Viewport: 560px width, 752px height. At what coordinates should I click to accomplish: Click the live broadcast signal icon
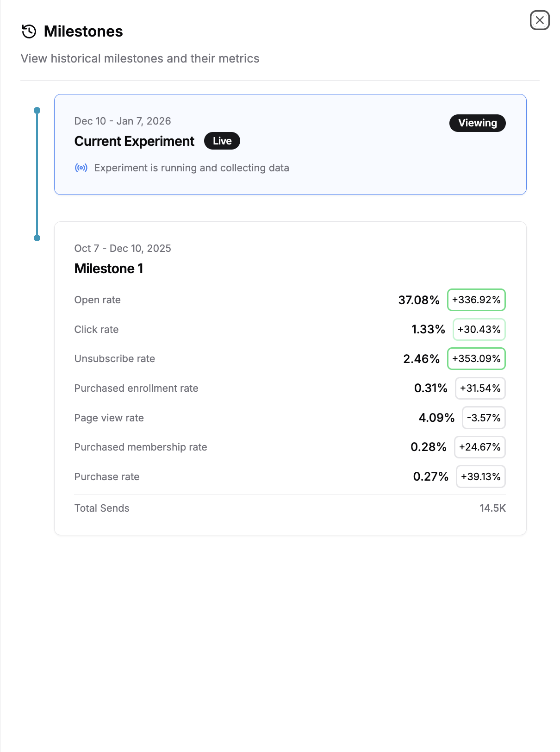(81, 168)
